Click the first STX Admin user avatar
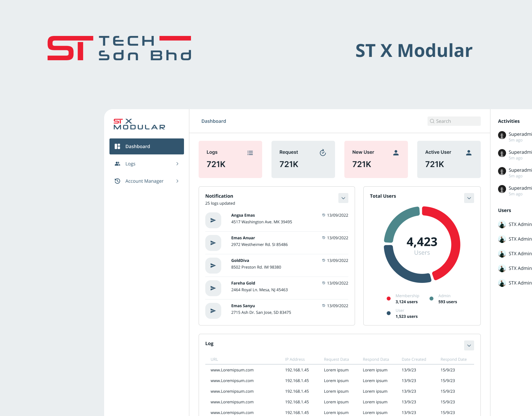 (x=502, y=225)
